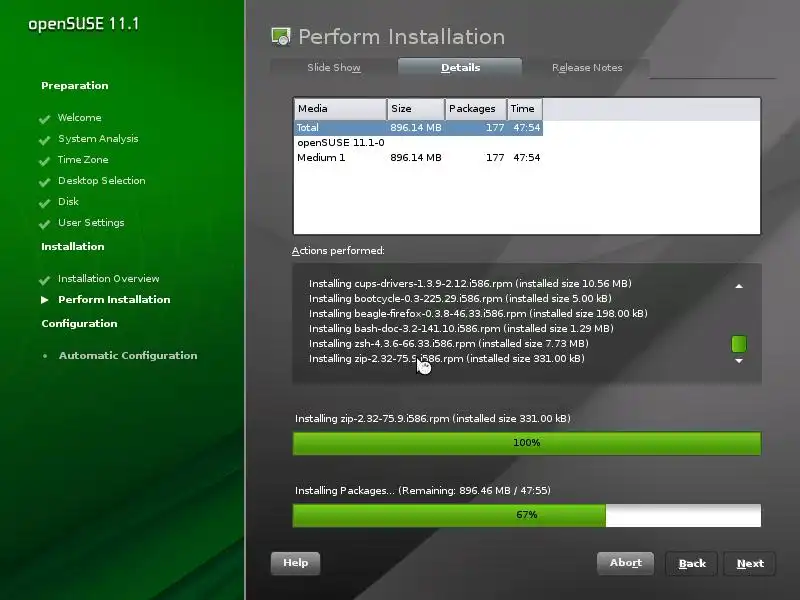Click the 67% overall progress bar
Image resolution: width=800 pixels, height=600 pixels.
tap(527, 515)
